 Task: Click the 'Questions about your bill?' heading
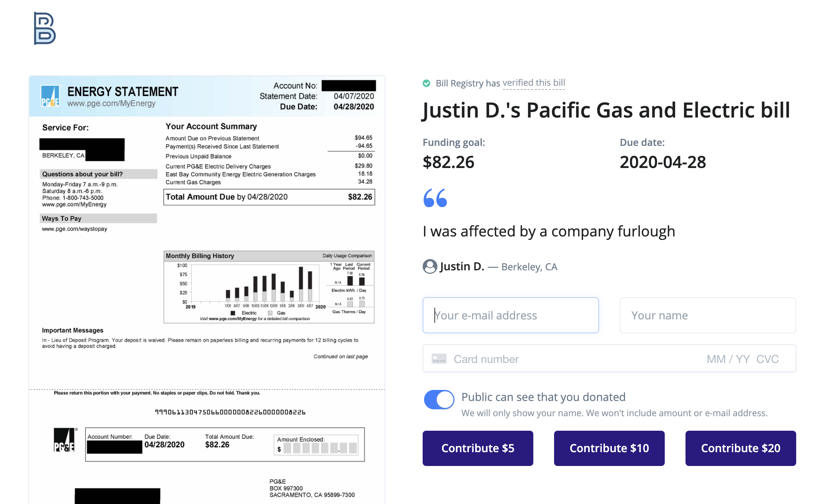(x=82, y=174)
